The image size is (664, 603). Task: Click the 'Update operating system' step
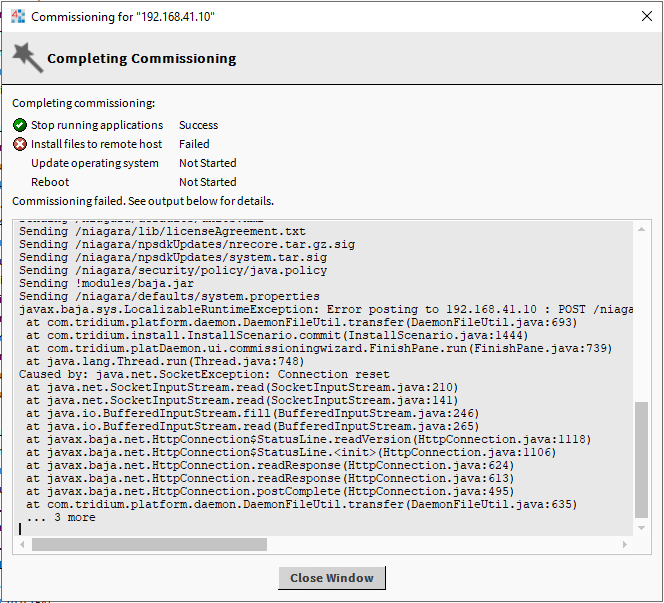[94, 163]
